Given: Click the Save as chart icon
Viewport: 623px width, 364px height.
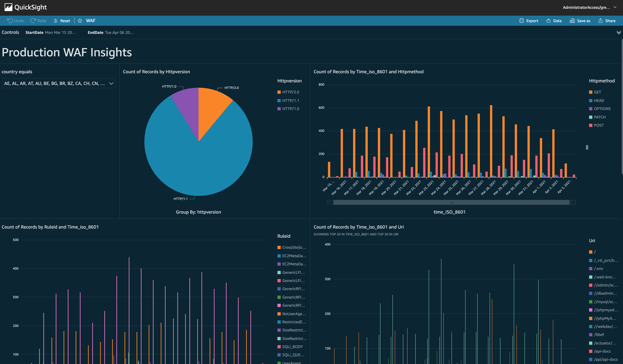Looking at the screenshot, I should (572, 21).
